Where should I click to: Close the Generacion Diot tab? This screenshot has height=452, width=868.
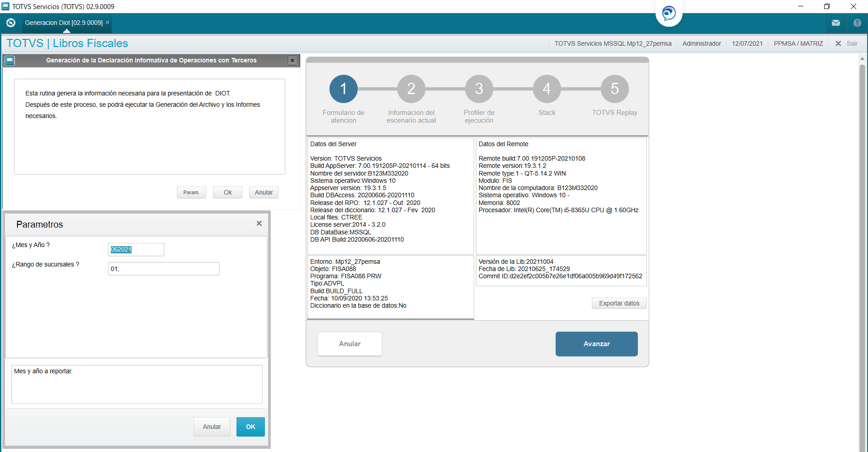(108, 22)
